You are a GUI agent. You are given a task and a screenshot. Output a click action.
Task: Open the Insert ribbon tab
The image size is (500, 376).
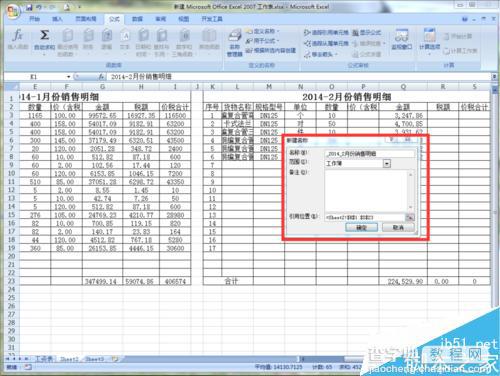57,19
